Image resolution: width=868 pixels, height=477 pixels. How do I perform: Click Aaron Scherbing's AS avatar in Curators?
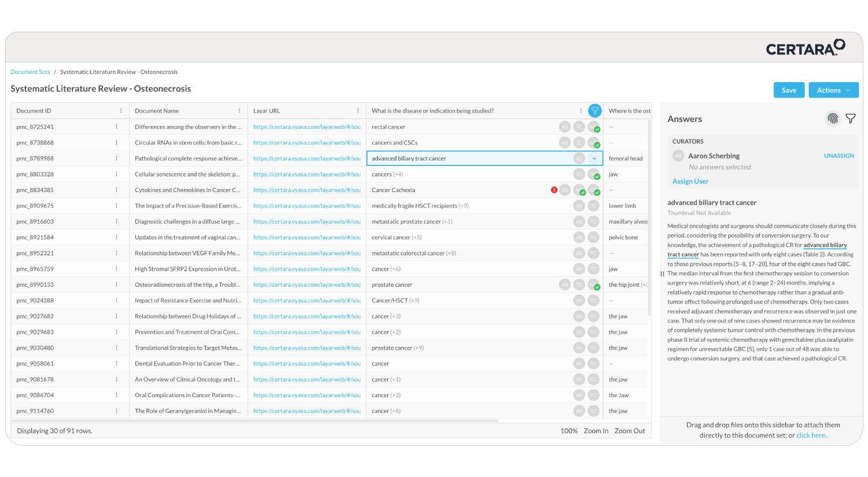coord(678,156)
